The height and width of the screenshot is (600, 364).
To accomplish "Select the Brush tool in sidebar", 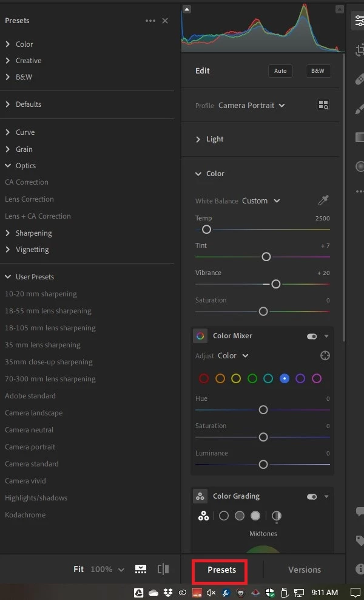I will click(x=359, y=108).
